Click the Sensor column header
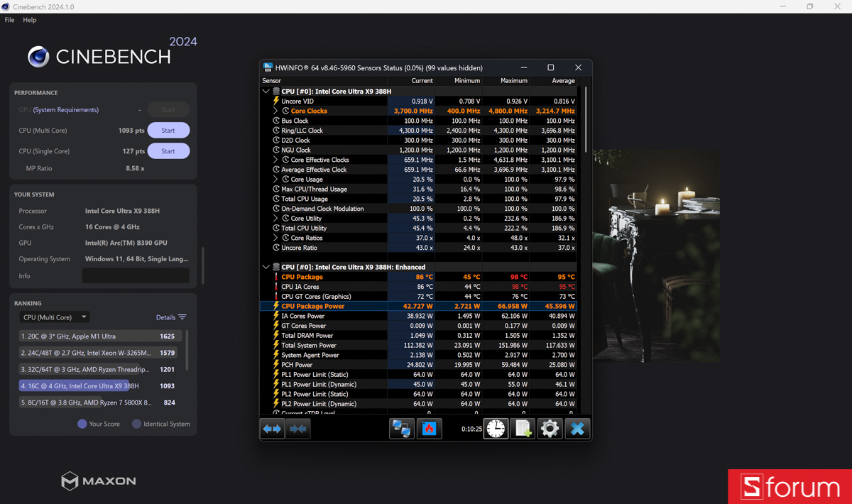This screenshot has height=504, width=852. pyautogui.click(x=272, y=81)
